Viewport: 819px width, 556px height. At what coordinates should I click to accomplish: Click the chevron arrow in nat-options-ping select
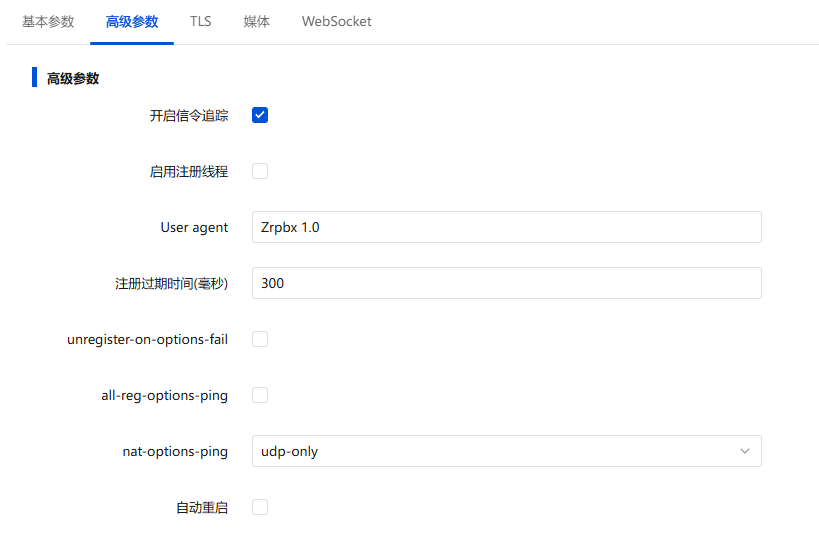click(745, 451)
